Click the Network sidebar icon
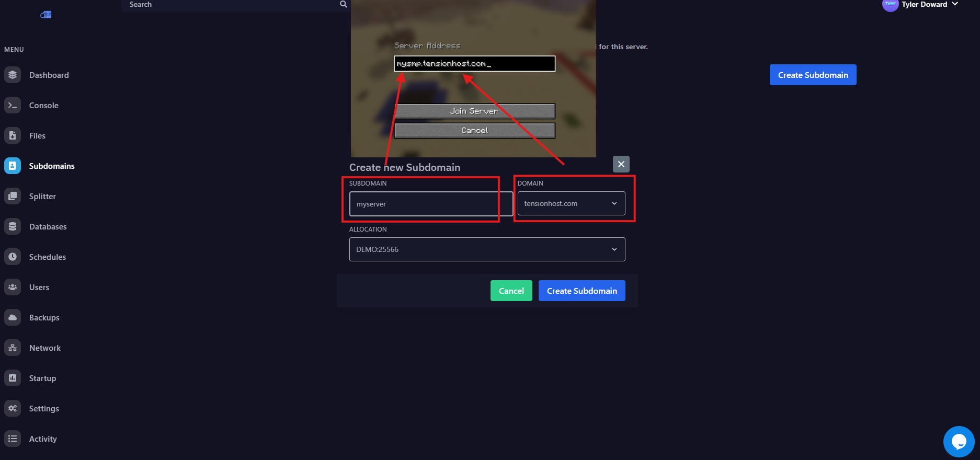Screen dimensions: 980x460 click(13, 348)
